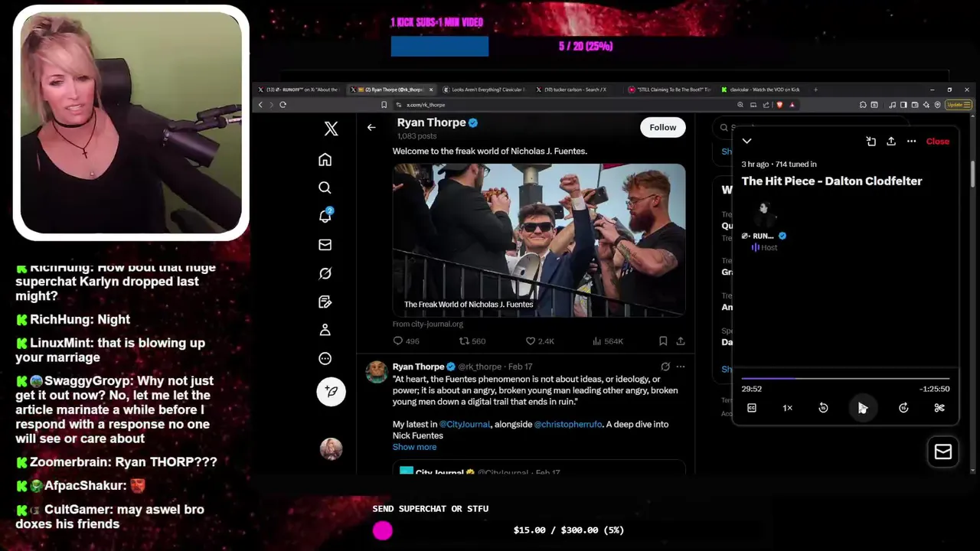
Task: Rewind Space 15 seconds
Action: (823, 408)
